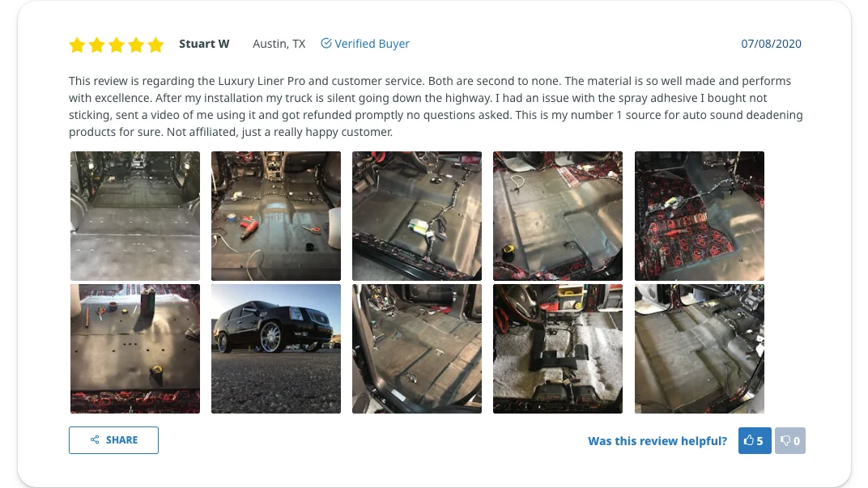The height and width of the screenshot is (488, 868).
Task: Click the review date 07/08/2020
Action: [x=771, y=44]
